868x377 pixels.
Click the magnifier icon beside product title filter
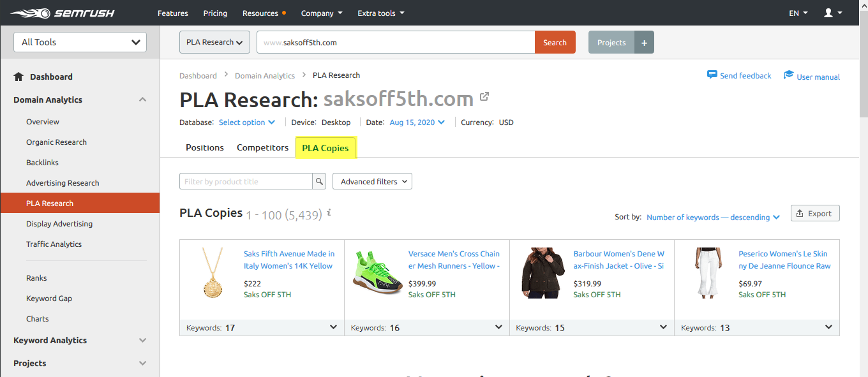point(319,181)
